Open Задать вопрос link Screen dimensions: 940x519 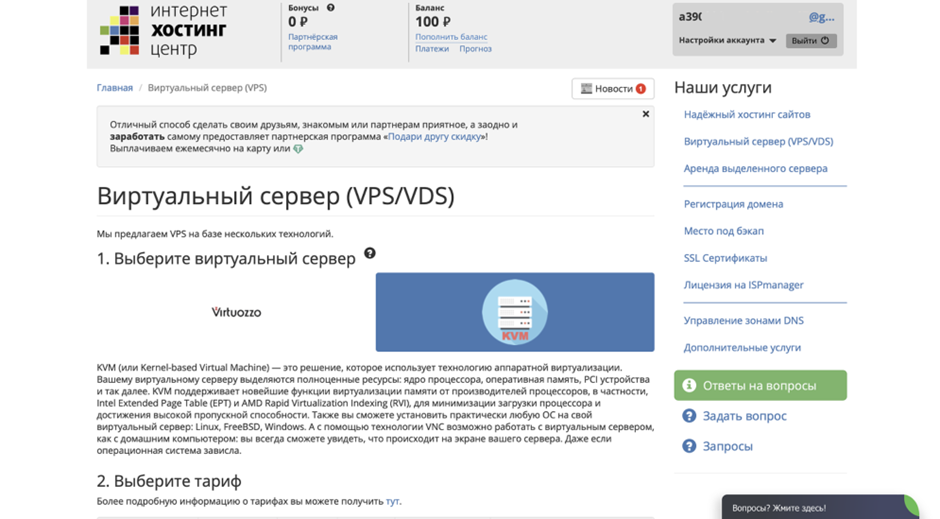tap(745, 416)
